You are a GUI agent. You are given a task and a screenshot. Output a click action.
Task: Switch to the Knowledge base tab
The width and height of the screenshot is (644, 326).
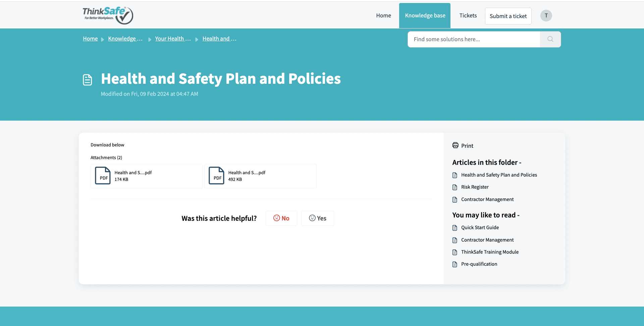pyautogui.click(x=425, y=15)
